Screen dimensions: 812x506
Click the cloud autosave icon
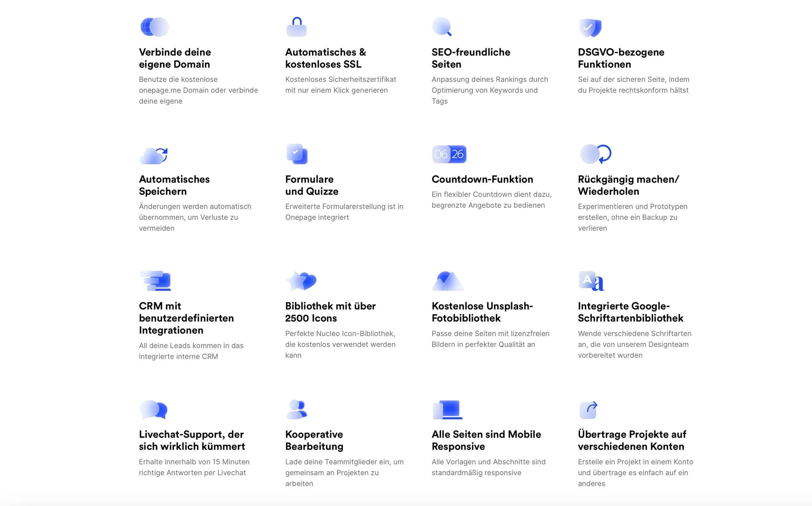click(x=153, y=155)
